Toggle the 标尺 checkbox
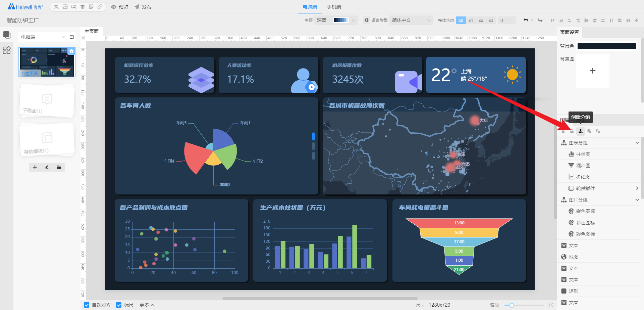Image resolution: width=644 pixels, height=310 pixels. point(119,305)
